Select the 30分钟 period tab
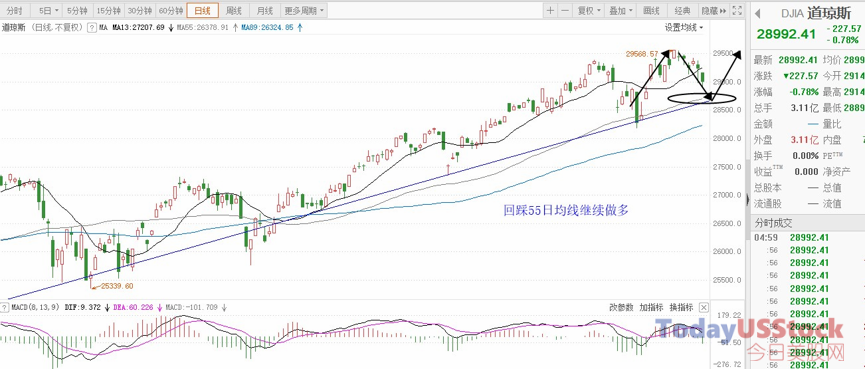Image resolution: width=865 pixels, height=369 pixels. [x=139, y=10]
